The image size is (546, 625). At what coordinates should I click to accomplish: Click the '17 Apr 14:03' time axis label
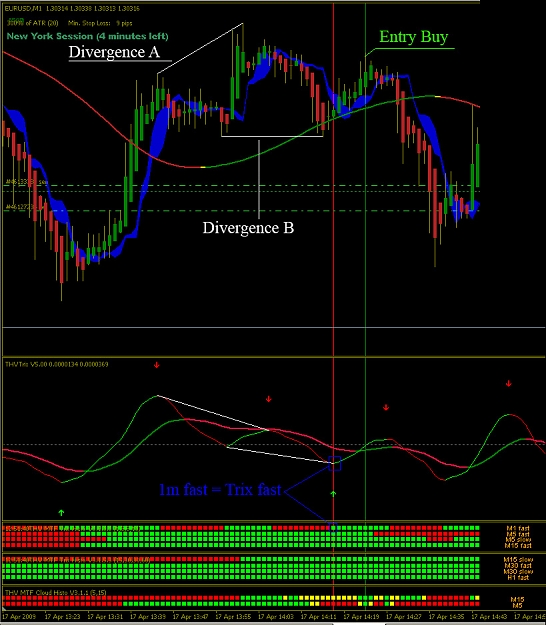click(x=275, y=617)
